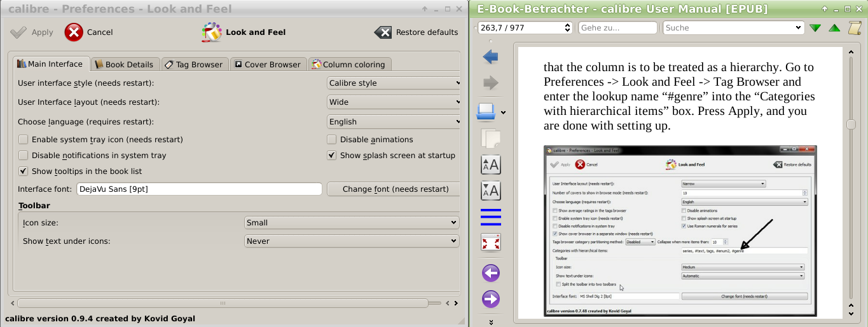868x327 pixels.
Task: Enable system tray icon checkbox
Action: [24, 140]
